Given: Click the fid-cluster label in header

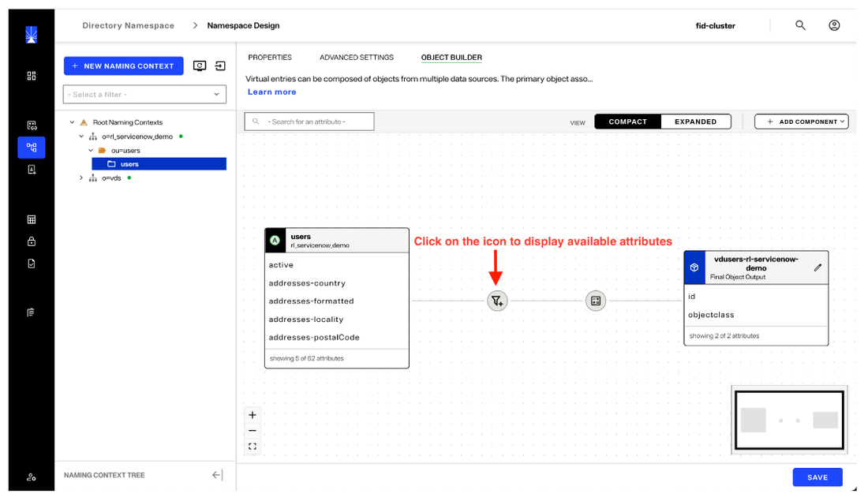Looking at the screenshot, I should coord(715,25).
